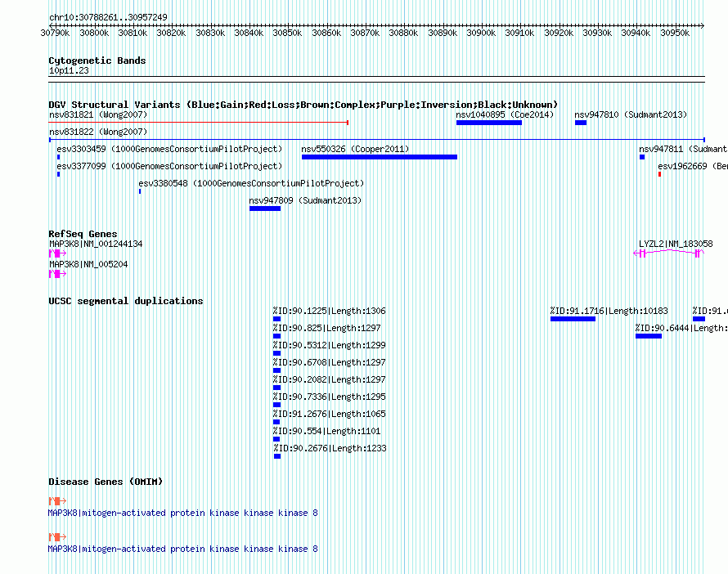Click the chr10:30788261..30957249 region label

tap(108, 17)
